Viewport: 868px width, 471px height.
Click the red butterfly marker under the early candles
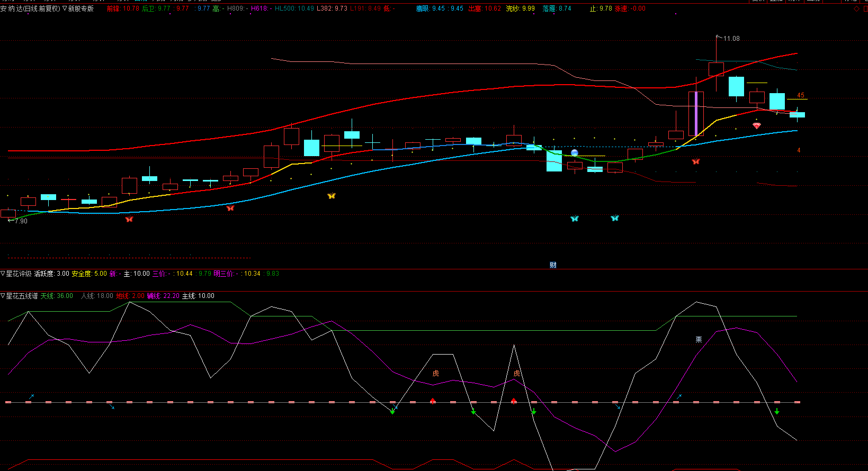tap(129, 219)
